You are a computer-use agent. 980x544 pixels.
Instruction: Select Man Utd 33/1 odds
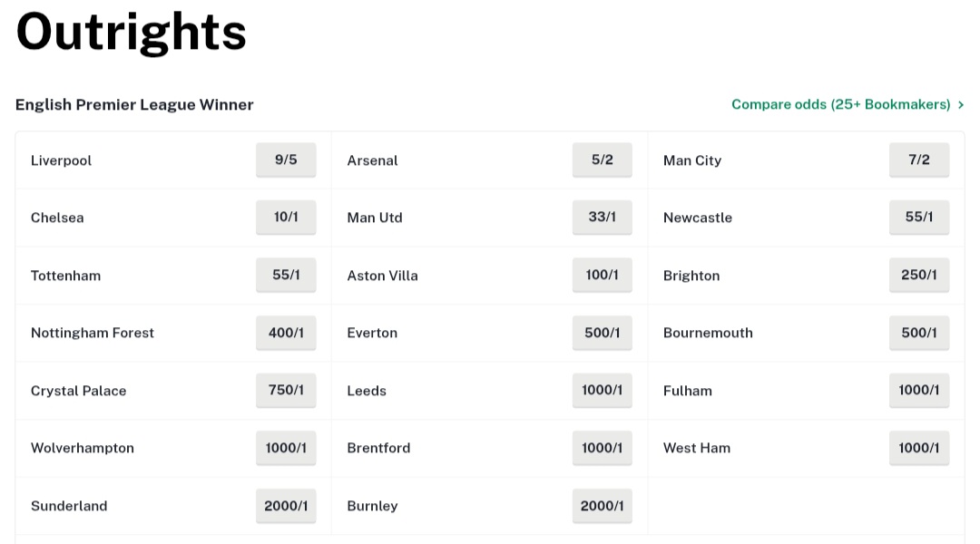(602, 217)
